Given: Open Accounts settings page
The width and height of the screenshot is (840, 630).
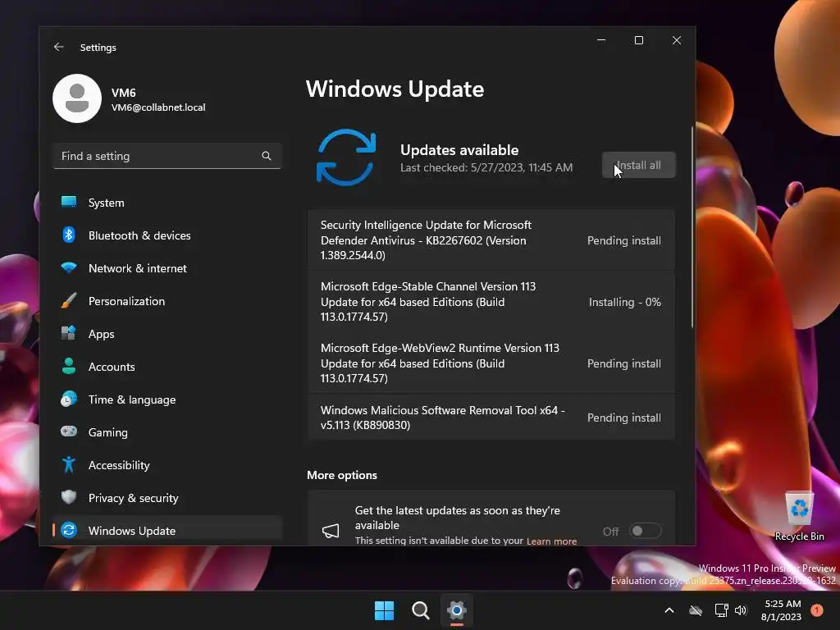Looking at the screenshot, I should 167,367.
